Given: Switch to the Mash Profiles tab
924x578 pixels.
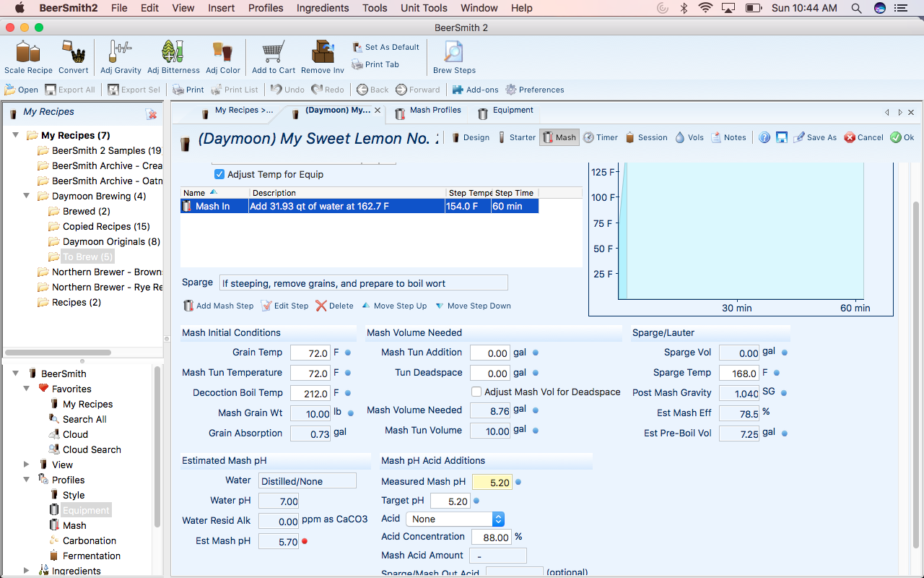Looking at the screenshot, I should click(x=428, y=111).
